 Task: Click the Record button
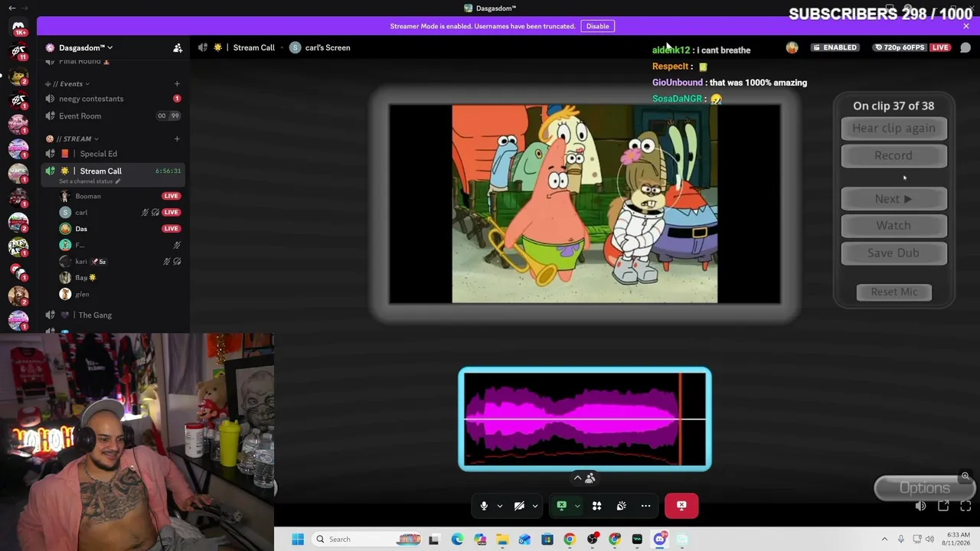click(x=893, y=155)
